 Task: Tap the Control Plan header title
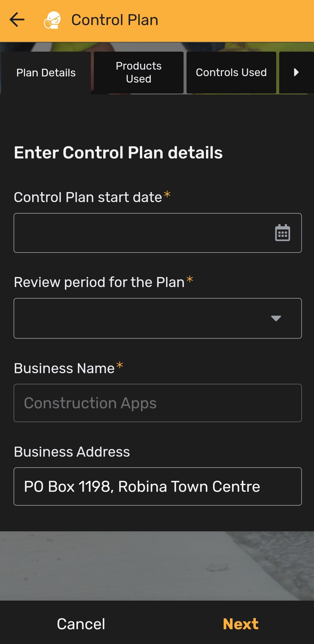[115, 20]
